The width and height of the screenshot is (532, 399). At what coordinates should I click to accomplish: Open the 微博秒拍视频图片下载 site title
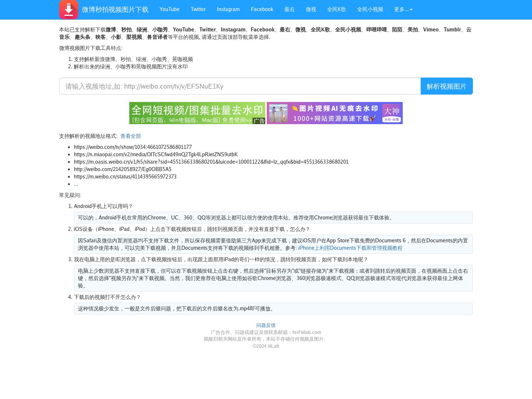[x=115, y=10]
